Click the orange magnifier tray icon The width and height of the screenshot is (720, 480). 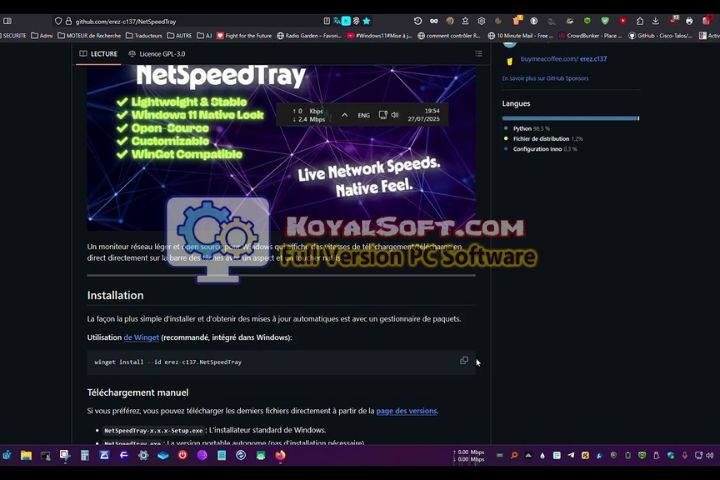514,455
